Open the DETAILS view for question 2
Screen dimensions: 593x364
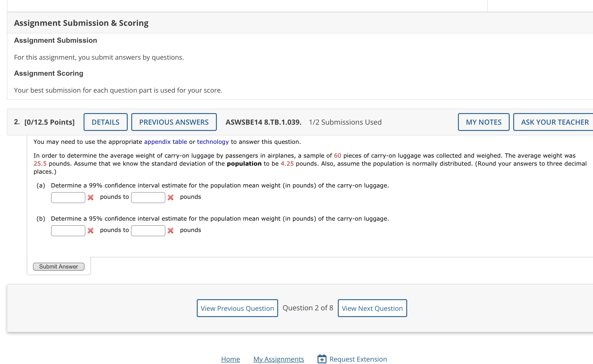(x=106, y=122)
